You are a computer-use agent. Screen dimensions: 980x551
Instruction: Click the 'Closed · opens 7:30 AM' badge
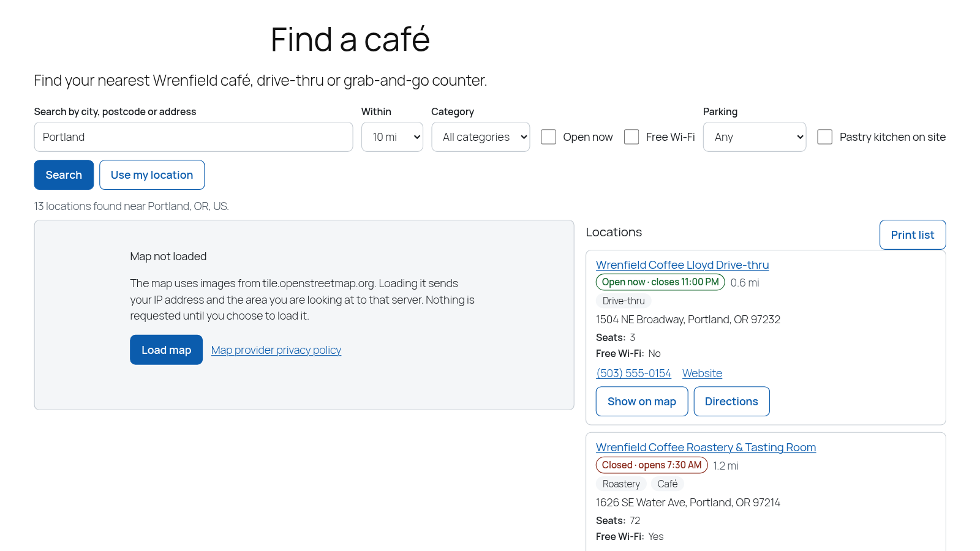tap(652, 465)
